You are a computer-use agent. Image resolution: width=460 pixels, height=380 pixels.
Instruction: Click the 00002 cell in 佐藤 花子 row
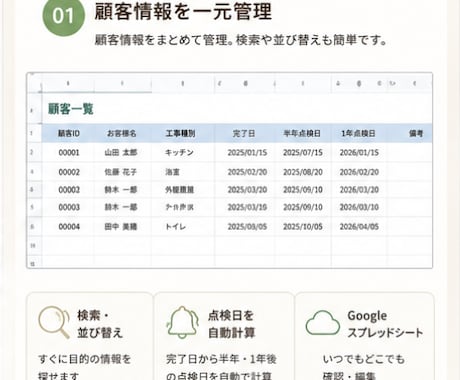point(69,172)
